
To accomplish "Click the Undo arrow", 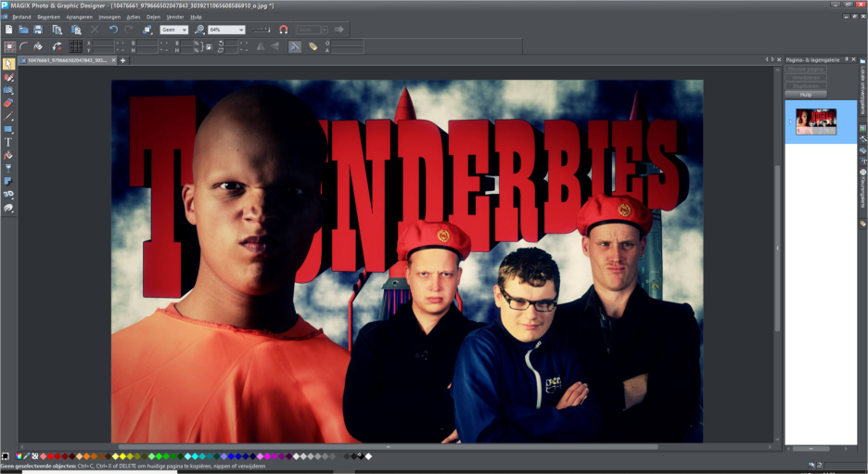I will [113, 30].
